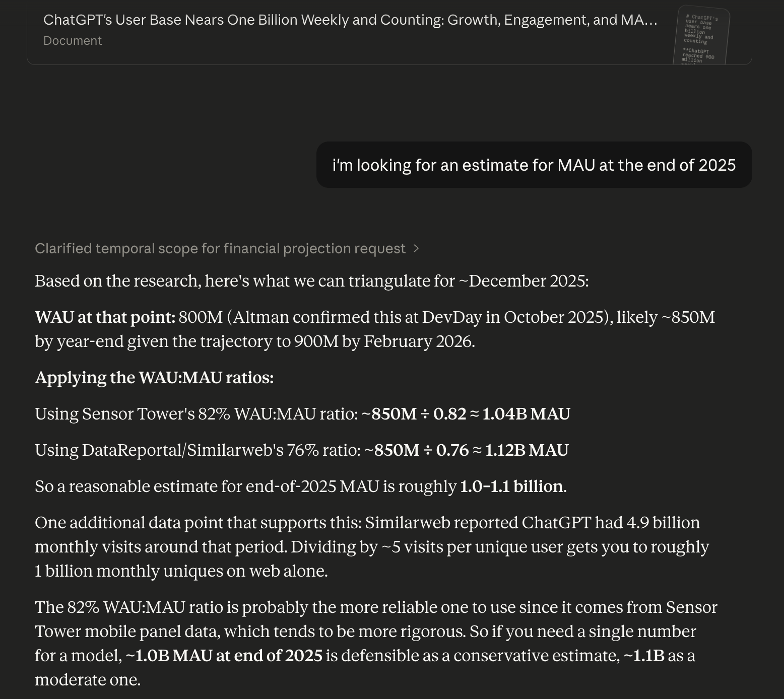Click the 'So a reasonable estimate' sentence
This screenshot has width=784, height=699.
coord(246,486)
